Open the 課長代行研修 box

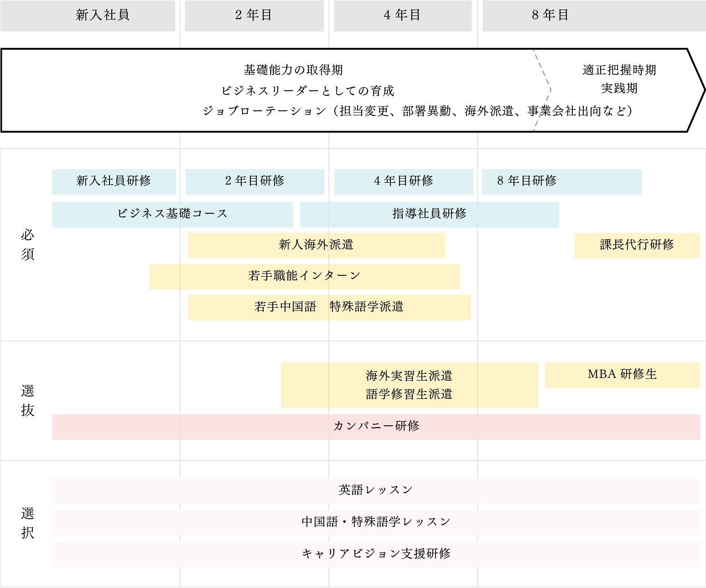pyautogui.click(x=637, y=244)
